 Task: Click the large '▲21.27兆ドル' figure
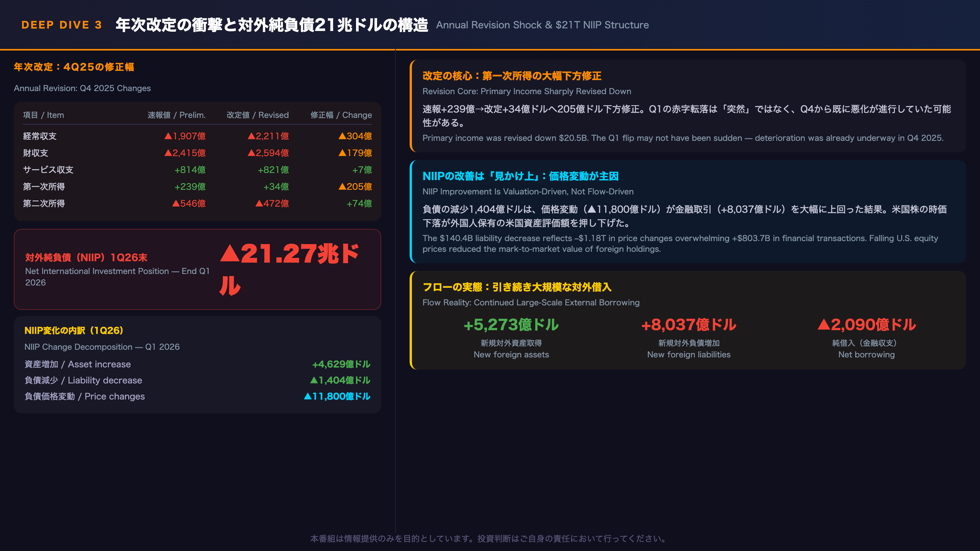tap(289, 269)
